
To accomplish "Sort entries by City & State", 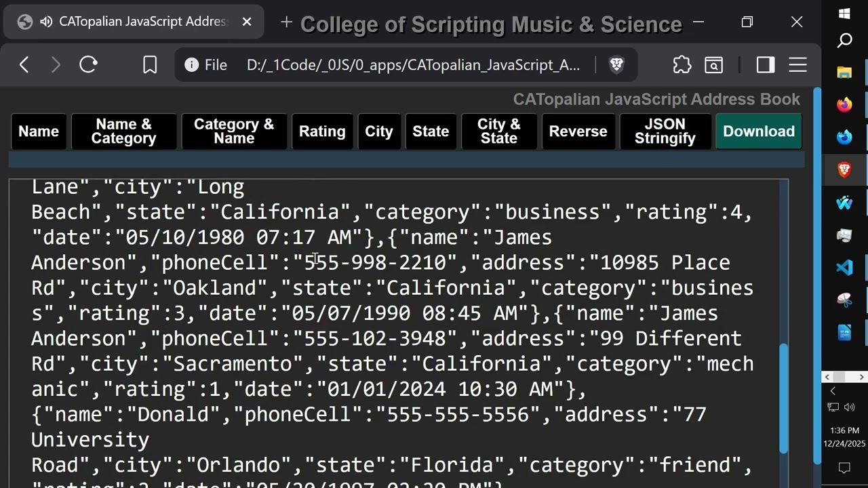I will (x=498, y=131).
